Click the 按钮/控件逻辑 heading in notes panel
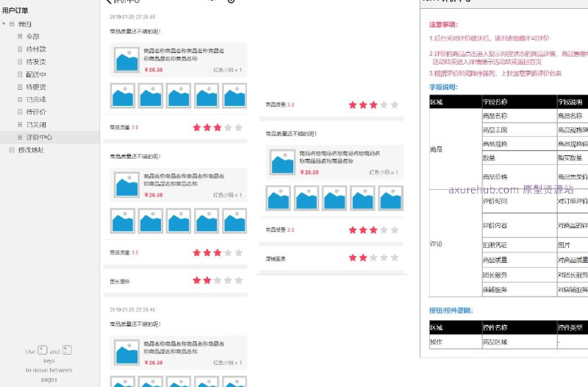This screenshot has width=588, height=387. pyautogui.click(x=451, y=310)
